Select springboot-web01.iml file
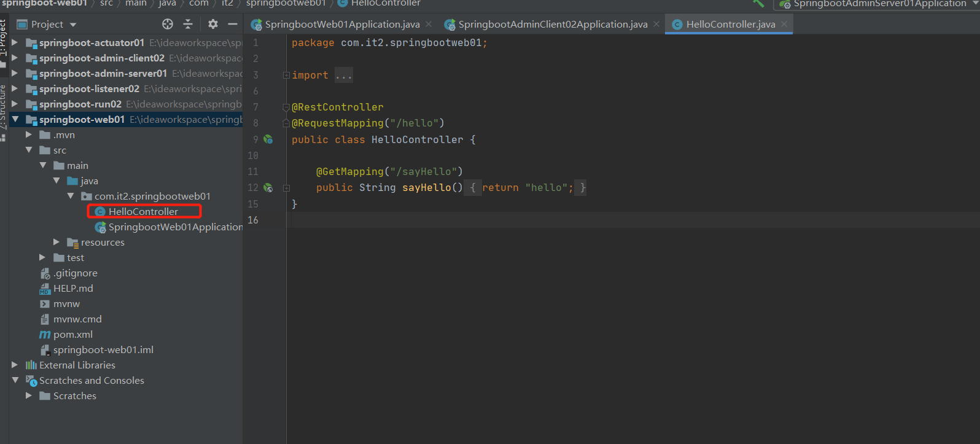This screenshot has height=444, width=980. click(x=103, y=349)
